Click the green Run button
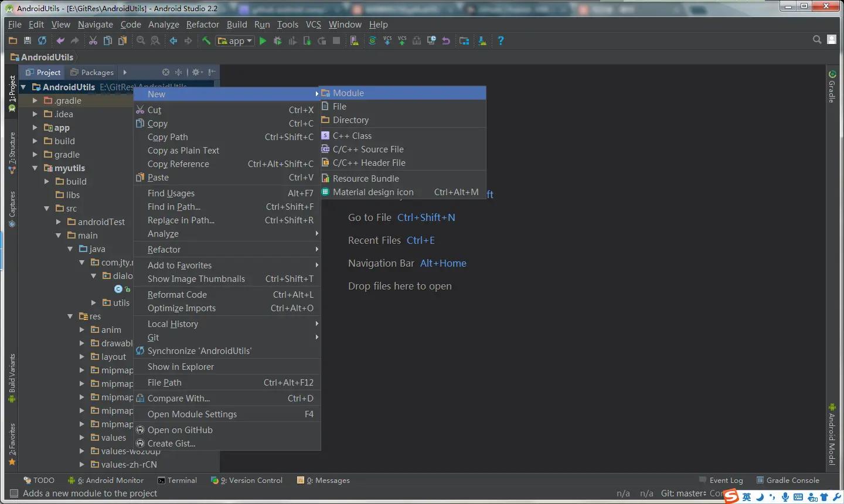This screenshot has width=844, height=504. click(x=263, y=40)
